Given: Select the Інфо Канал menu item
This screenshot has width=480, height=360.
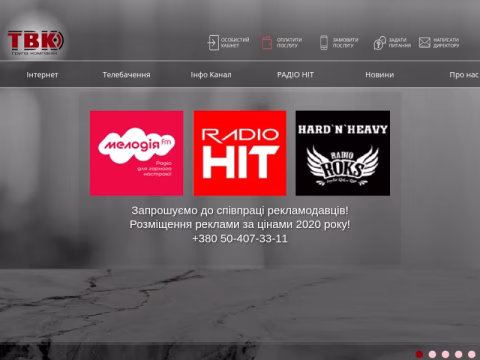Looking at the screenshot, I should point(211,75).
